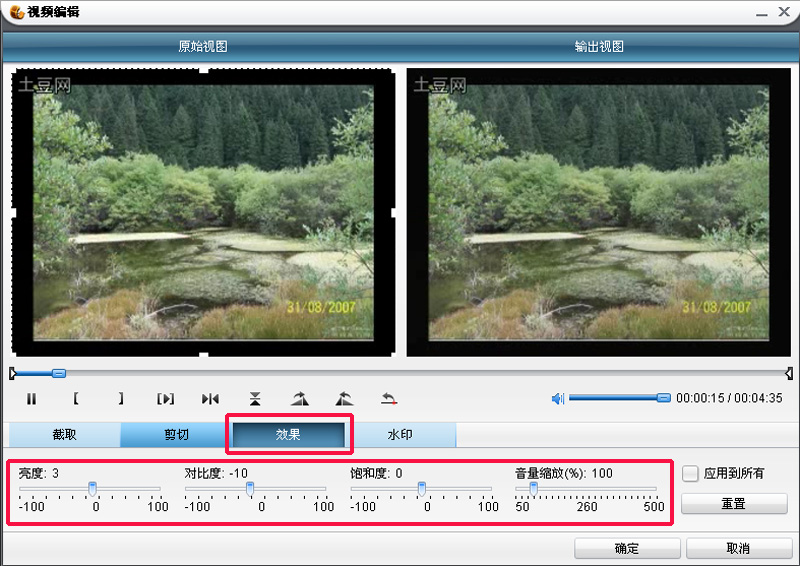Viewport: 800px width, 566px height.
Task: Enable the 应用到所有 checkbox
Action: tap(690, 473)
